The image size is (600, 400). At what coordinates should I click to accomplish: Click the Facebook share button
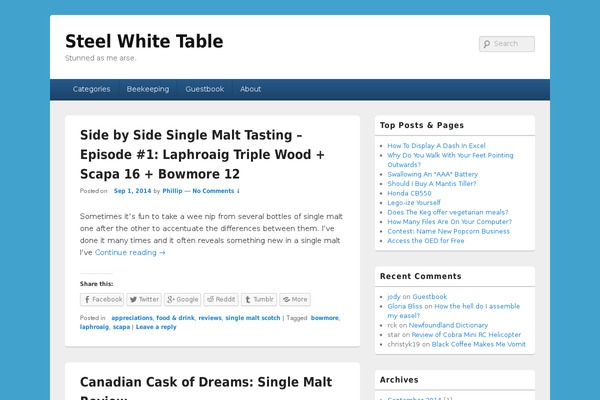[102, 299]
